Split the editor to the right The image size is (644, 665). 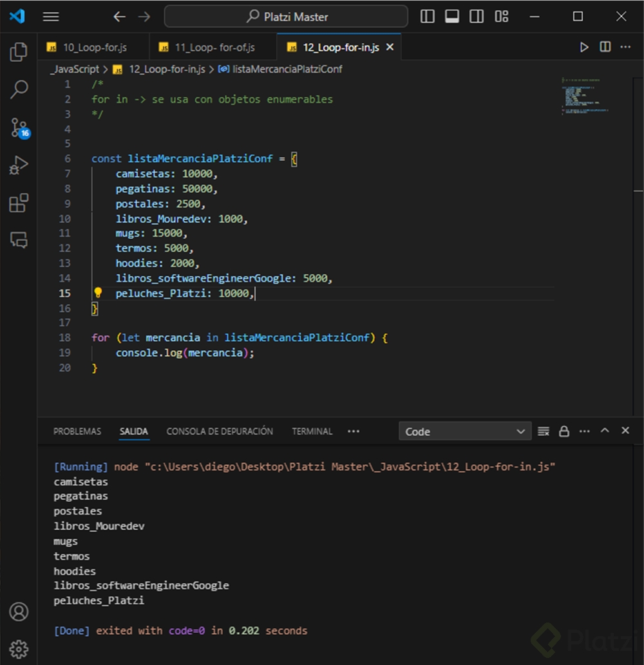click(x=605, y=47)
